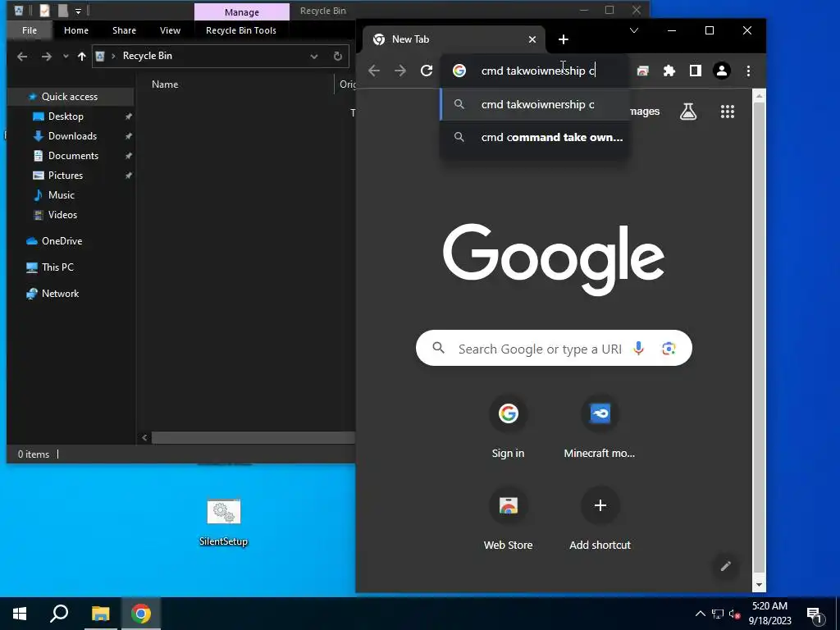Click address bar root chevron in Explorer

113,56
